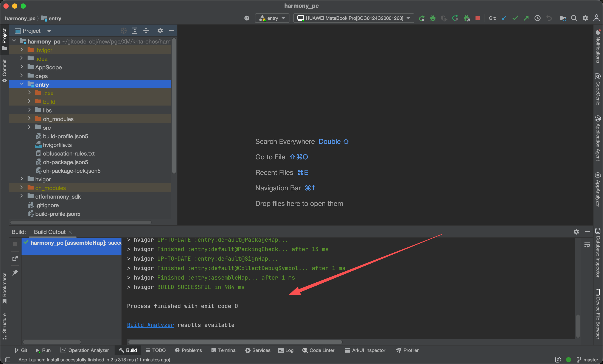Hide the Project panel with minus icon
Image resolution: width=603 pixels, height=364 pixels.
171,31
